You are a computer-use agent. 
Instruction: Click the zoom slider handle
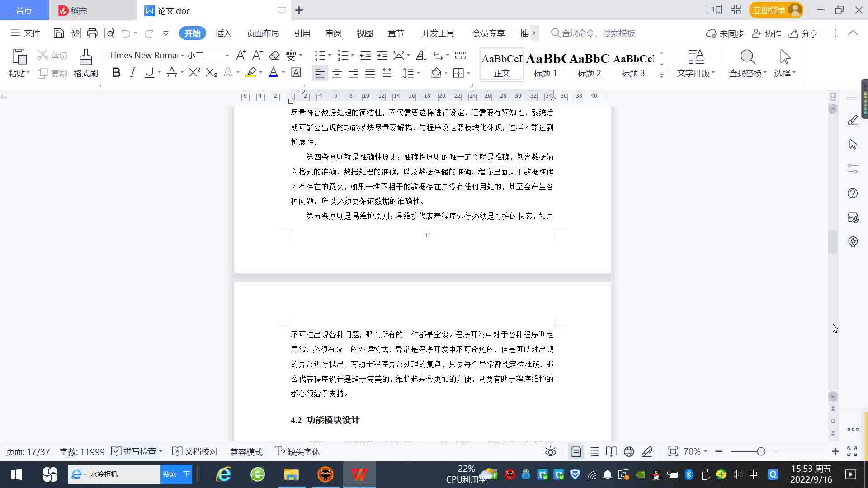761,451
